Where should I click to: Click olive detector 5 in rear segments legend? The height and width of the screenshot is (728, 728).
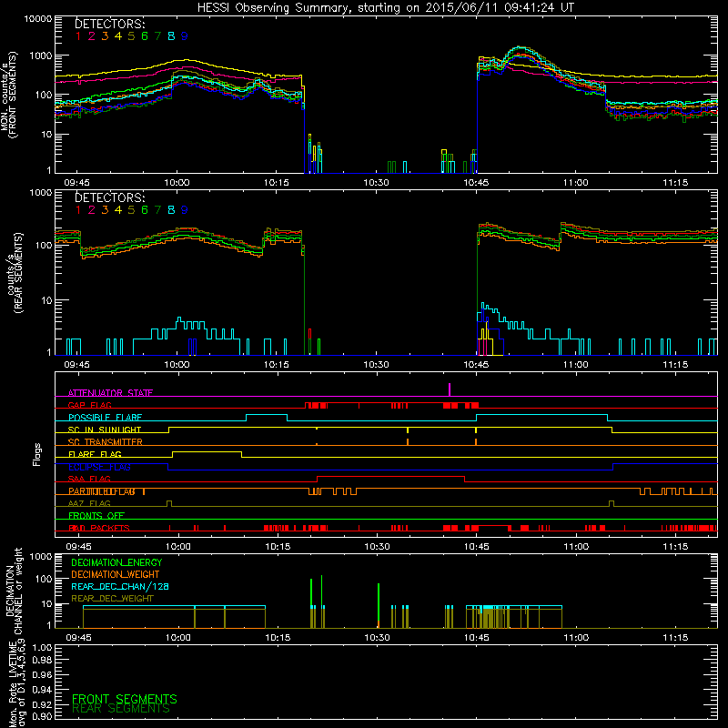[x=131, y=210]
